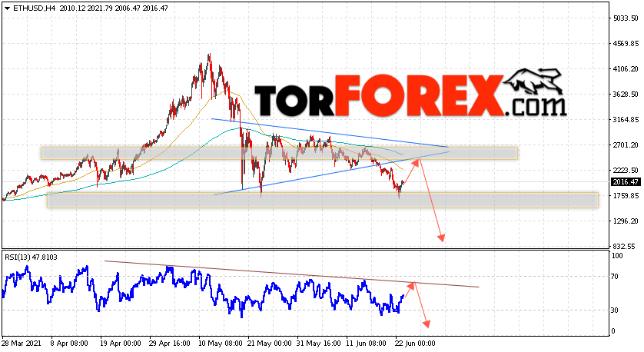Click the 3164.85 price axis label
The height and width of the screenshot is (352, 644).
coord(626,120)
